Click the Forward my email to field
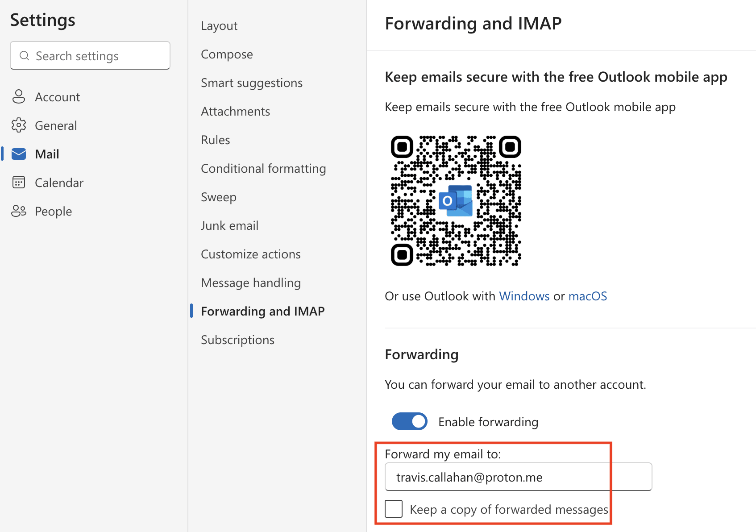756x532 pixels. click(x=518, y=477)
